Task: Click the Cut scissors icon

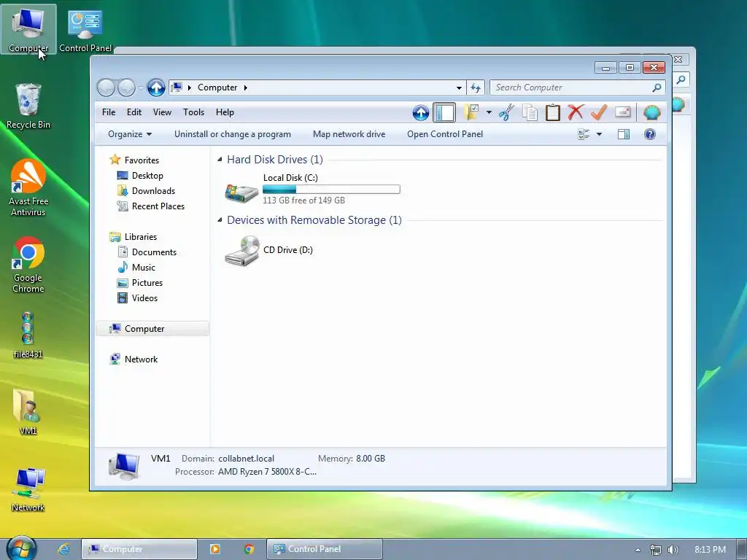Action: pyautogui.click(x=506, y=113)
